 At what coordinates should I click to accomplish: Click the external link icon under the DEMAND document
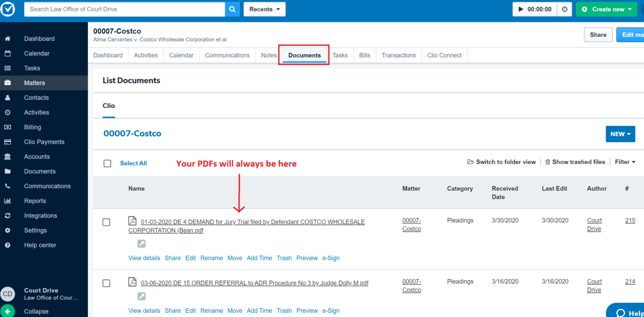pyautogui.click(x=141, y=243)
